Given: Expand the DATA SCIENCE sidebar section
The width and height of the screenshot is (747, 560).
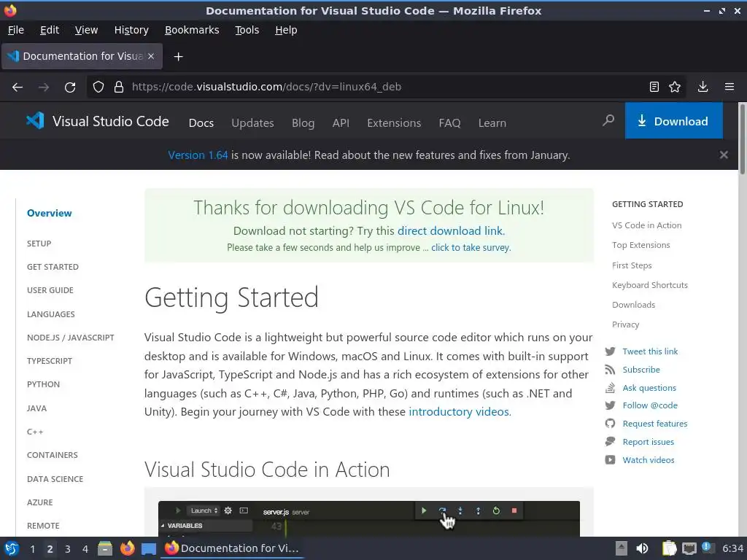Looking at the screenshot, I should pyautogui.click(x=55, y=479).
